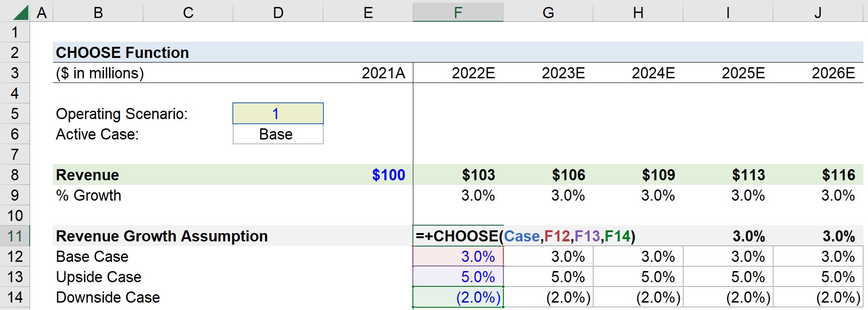868x310 pixels.
Task: Click the Upside Case 2026E 5.0% cell
Action: coord(818,277)
